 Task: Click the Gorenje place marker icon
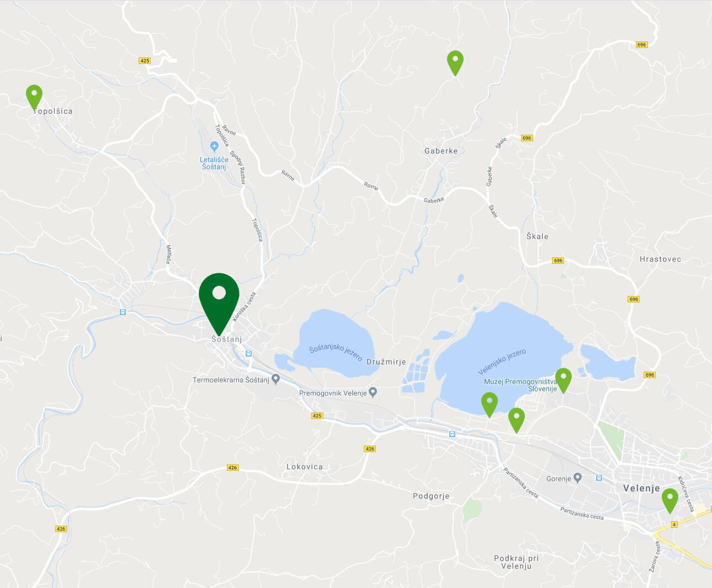click(x=578, y=478)
